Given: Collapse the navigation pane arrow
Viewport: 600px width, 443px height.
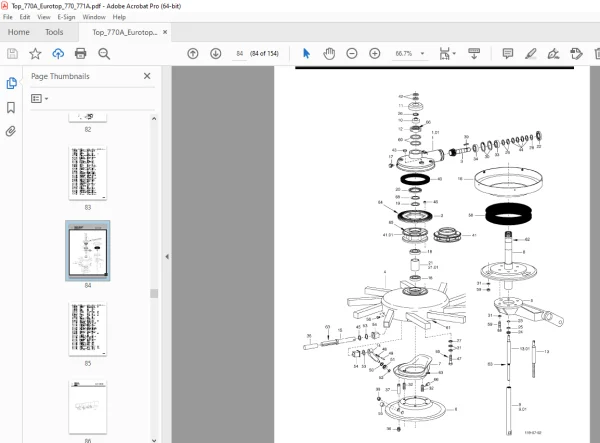Looking at the screenshot, I should [x=167, y=257].
